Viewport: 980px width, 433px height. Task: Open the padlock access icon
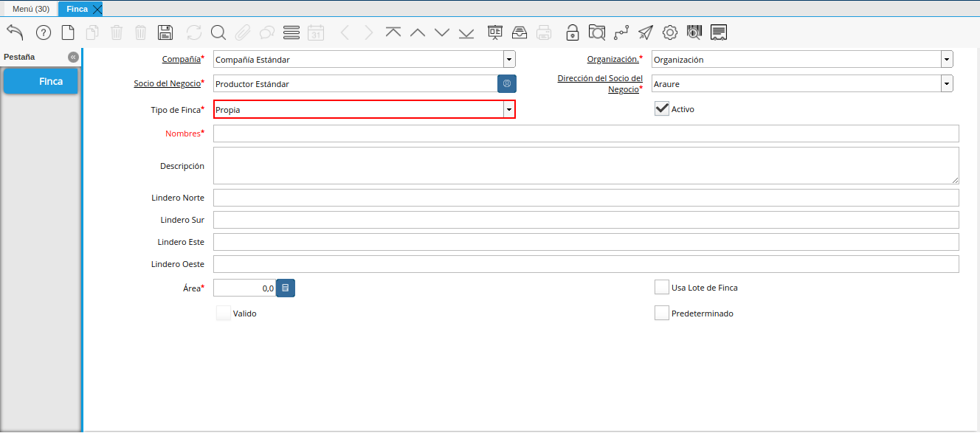tap(572, 32)
